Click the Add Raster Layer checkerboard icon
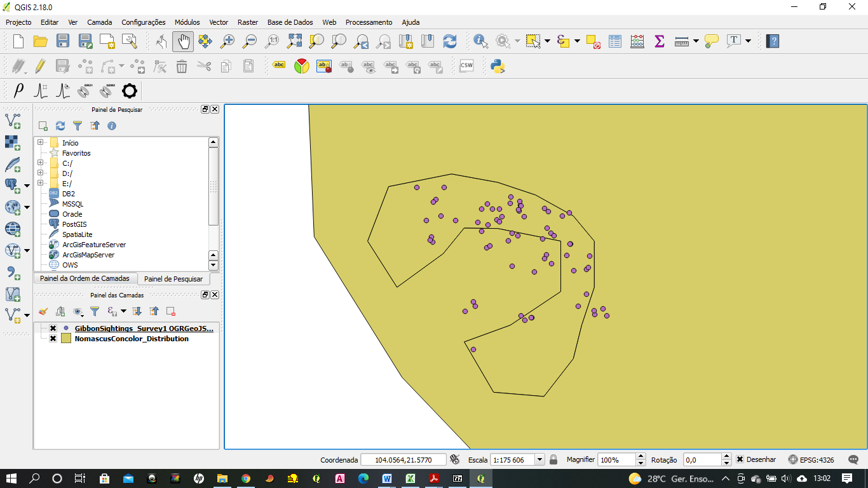868x488 pixels. click(13, 142)
